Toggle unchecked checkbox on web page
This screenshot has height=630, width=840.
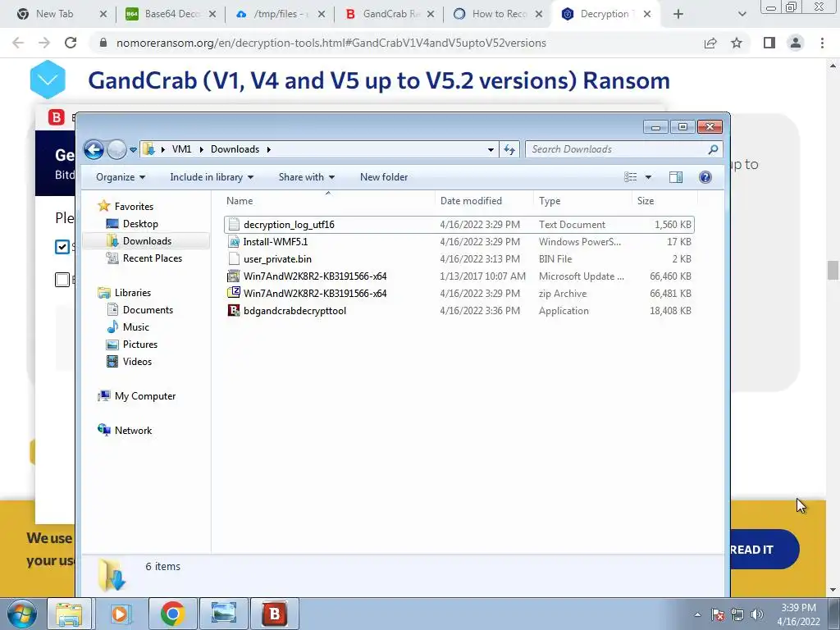[62, 280]
